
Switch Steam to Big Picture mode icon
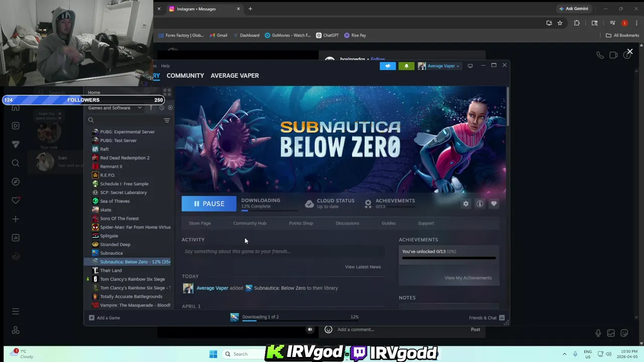point(470,66)
